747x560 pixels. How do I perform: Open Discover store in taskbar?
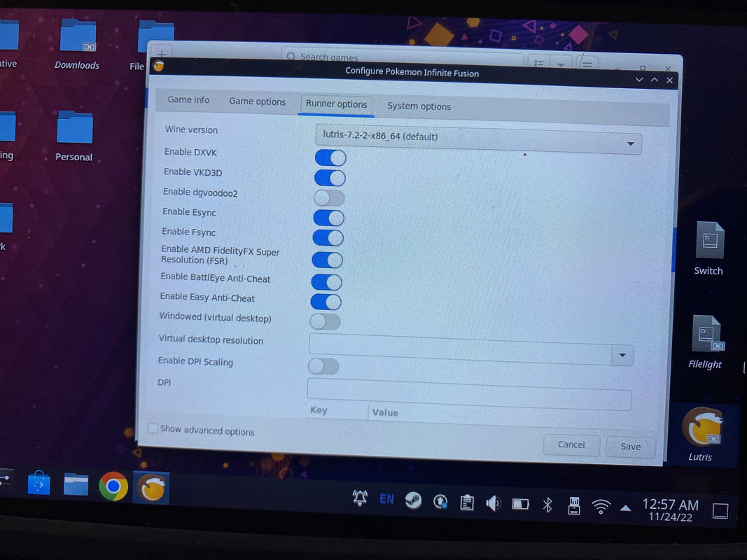(x=39, y=484)
